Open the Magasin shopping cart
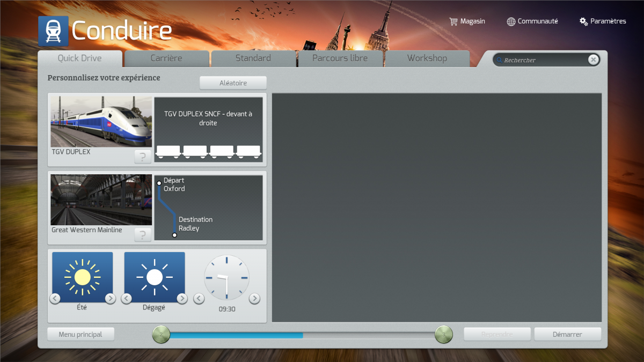Image resolution: width=644 pixels, height=362 pixels. click(x=453, y=21)
